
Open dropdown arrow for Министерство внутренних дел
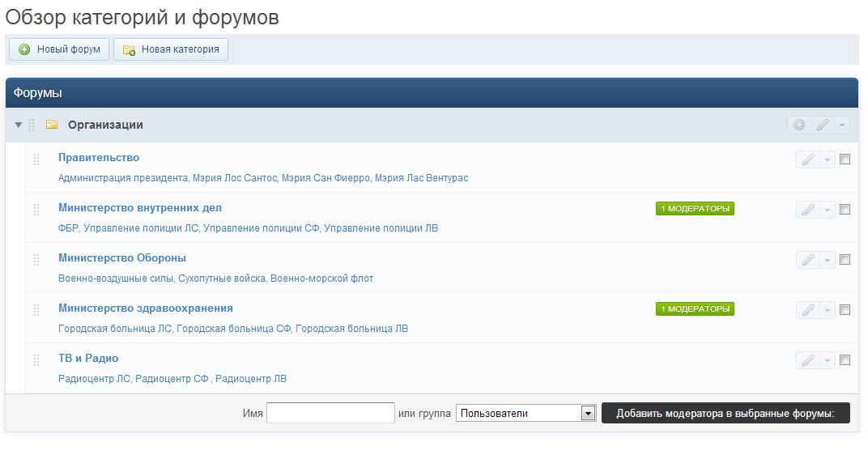[827, 210]
